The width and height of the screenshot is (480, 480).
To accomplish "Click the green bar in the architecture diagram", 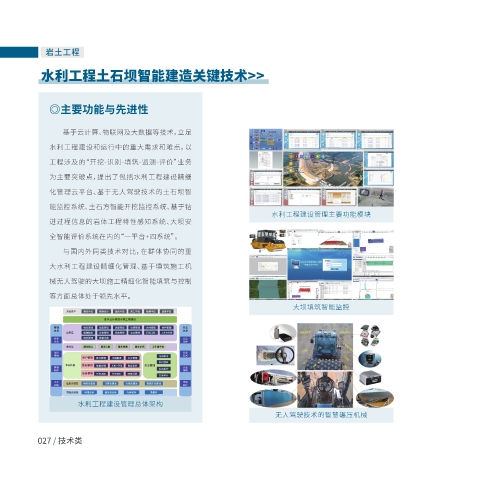I will tap(120, 319).
